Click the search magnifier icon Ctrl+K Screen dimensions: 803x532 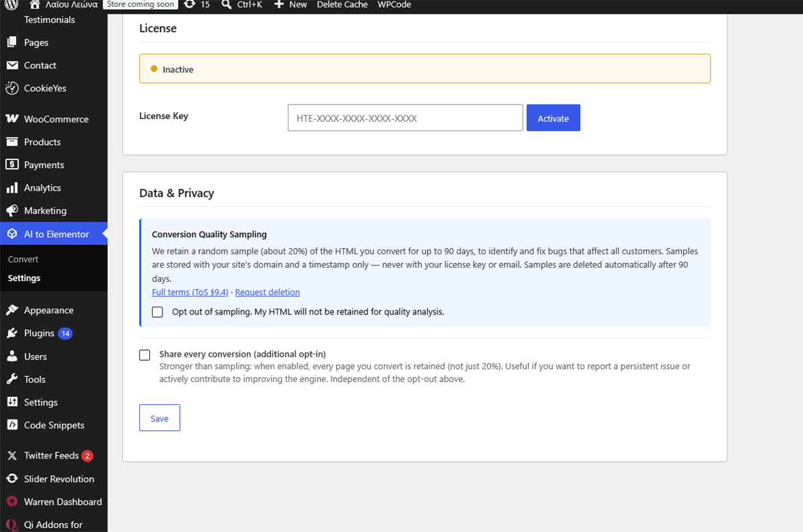pos(226,5)
